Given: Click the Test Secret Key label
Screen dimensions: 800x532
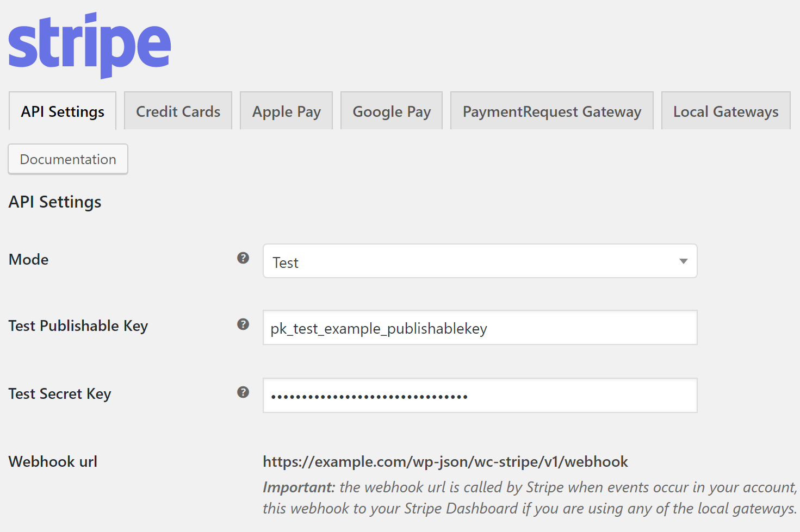Looking at the screenshot, I should point(60,394).
